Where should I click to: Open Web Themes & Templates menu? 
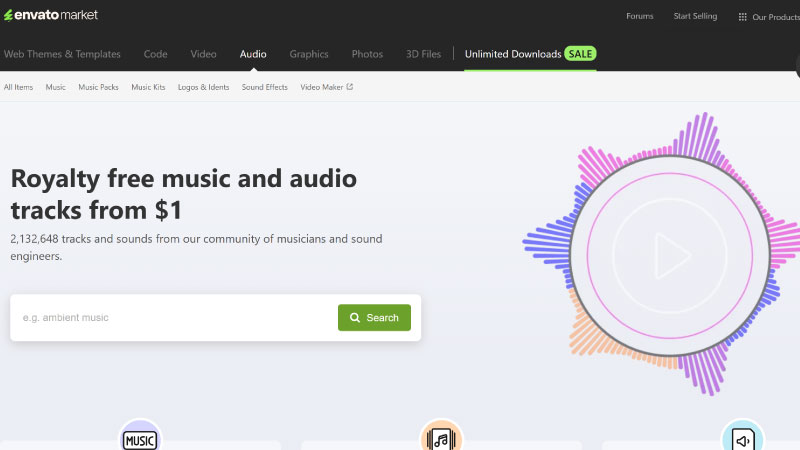tap(62, 54)
